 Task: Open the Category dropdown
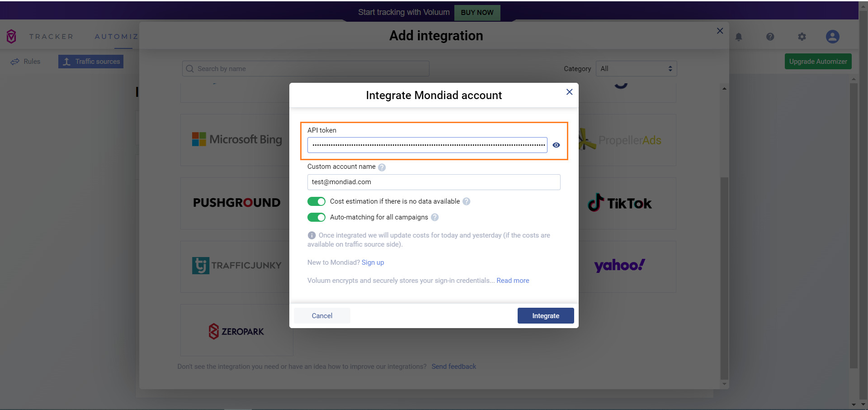coord(636,69)
